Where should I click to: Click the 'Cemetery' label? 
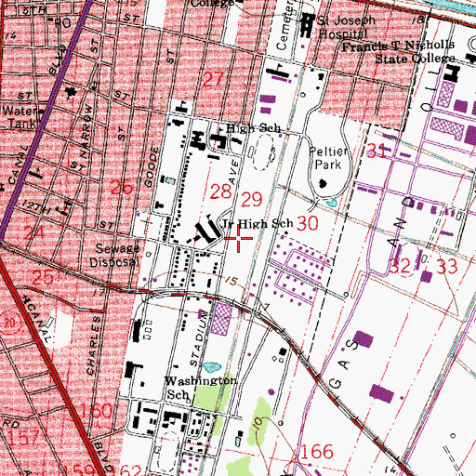click(x=284, y=26)
